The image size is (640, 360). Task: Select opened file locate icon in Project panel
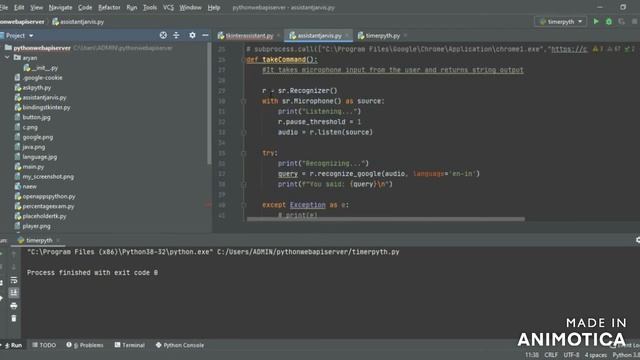click(x=163, y=36)
